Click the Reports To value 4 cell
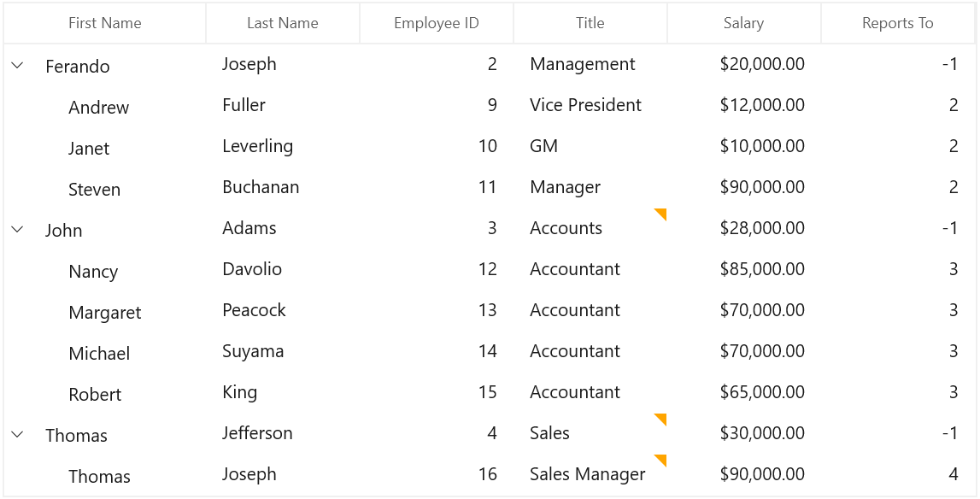This screenshot has height=499, width=980. (x=897, y=474)
